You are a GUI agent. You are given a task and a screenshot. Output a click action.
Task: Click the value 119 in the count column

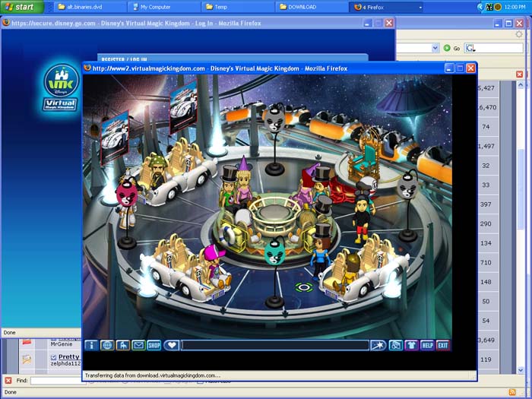[x=486, y=359]
